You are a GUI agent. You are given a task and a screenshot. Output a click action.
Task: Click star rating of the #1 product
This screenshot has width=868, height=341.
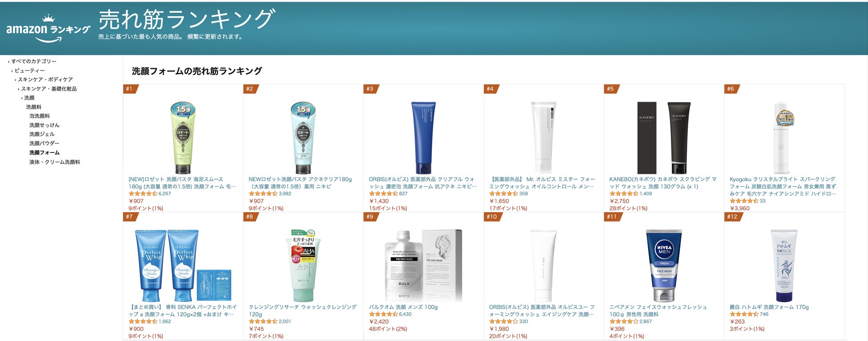(143, 193)
